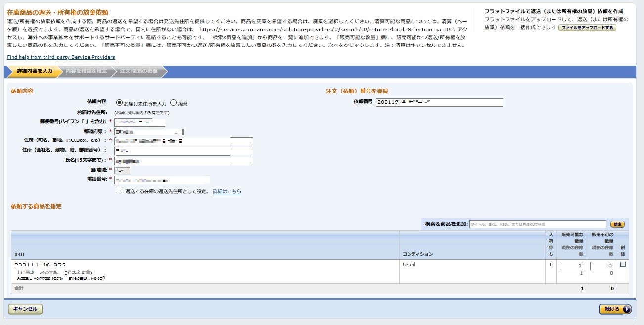Click the 氏名 input field
The height and width of the screenshot is (325, 644).
184,161
